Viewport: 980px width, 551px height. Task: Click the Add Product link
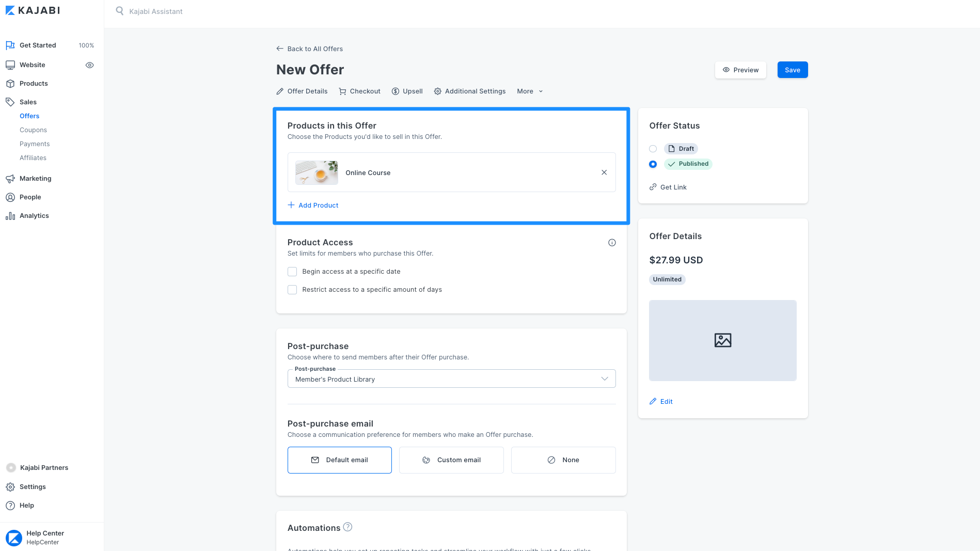[319, 205]
